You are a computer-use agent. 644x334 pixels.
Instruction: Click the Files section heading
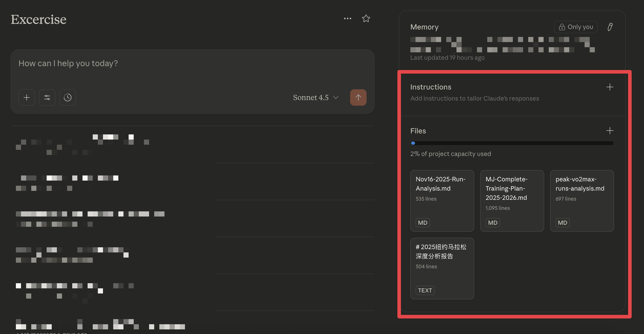(x=418, y=131)
